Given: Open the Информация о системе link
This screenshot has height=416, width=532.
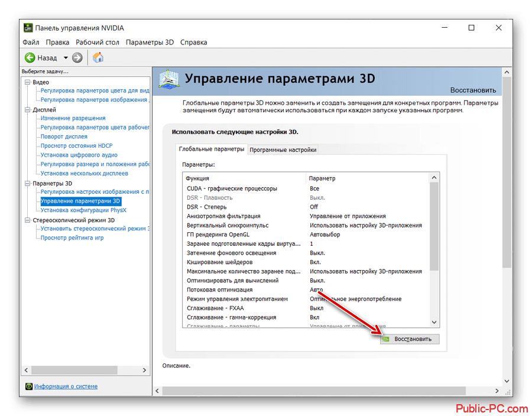Looking at the screenshot, I should pos(66,386).
